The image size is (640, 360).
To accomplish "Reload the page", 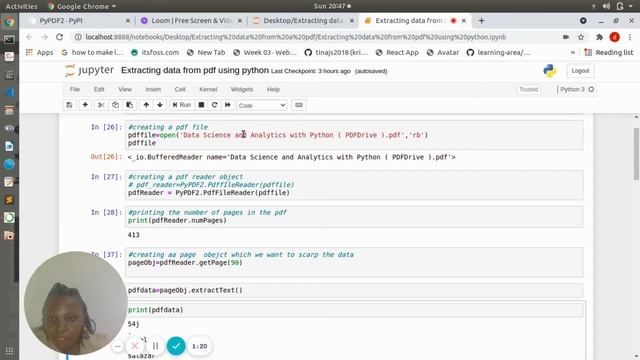I will (x=60, y=37).
